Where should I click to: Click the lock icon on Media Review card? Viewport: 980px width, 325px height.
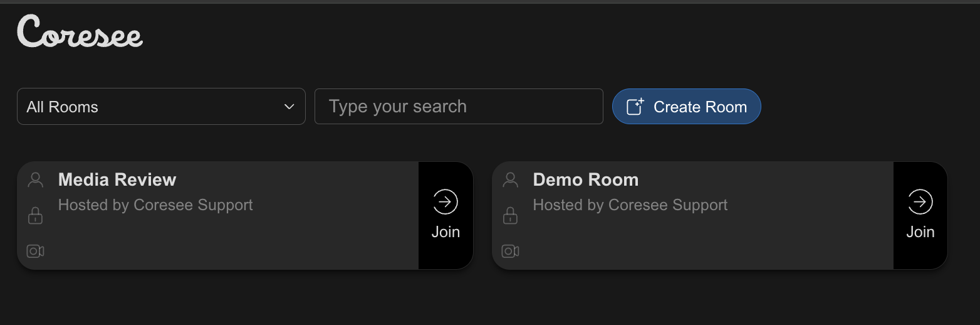point(36,216)
